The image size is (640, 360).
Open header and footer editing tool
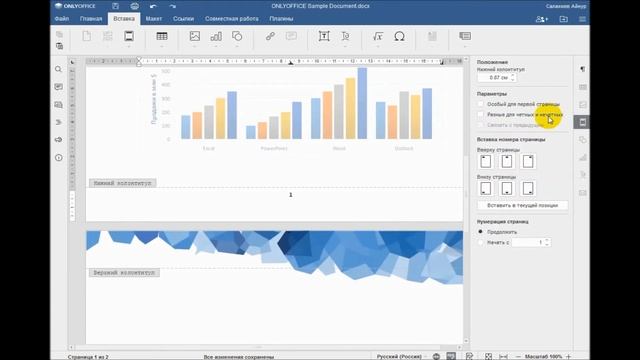tap(129, 36)
